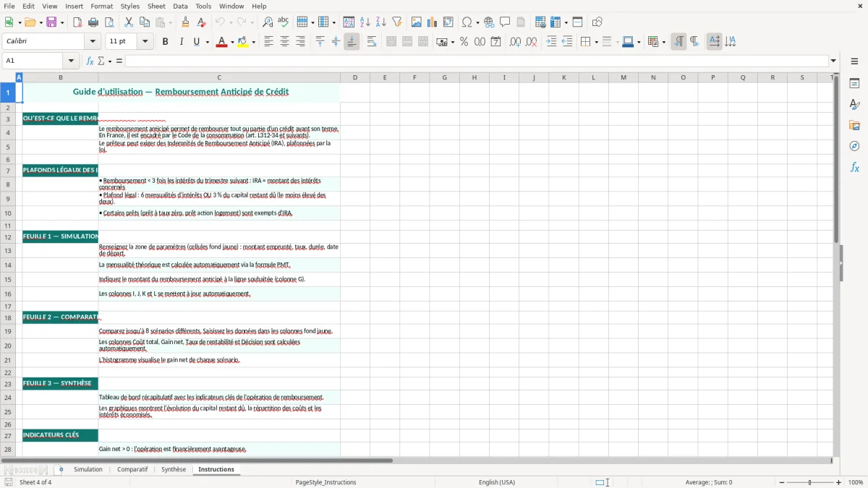
Task: Switch to the Synthèse sheet tab
Action: (174, 469)
